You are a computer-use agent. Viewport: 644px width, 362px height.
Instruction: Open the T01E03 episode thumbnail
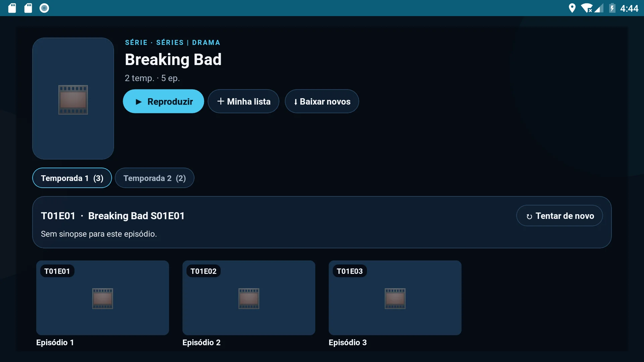click(x=395, y=298)
